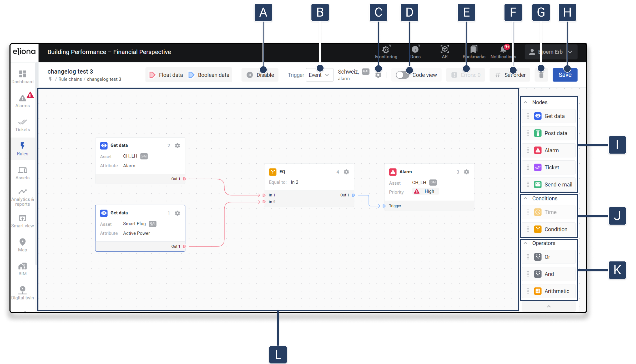Click Rule chains breadcrumb link
This screenshot has height=364, width=636.
coord(70,79)
